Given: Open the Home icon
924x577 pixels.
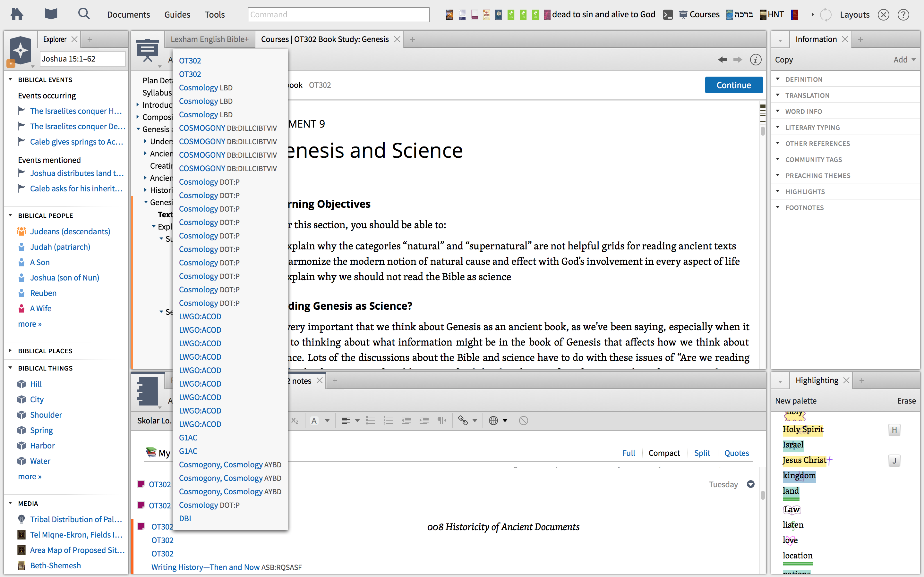Looking at the screenshot, I should 17,14.
